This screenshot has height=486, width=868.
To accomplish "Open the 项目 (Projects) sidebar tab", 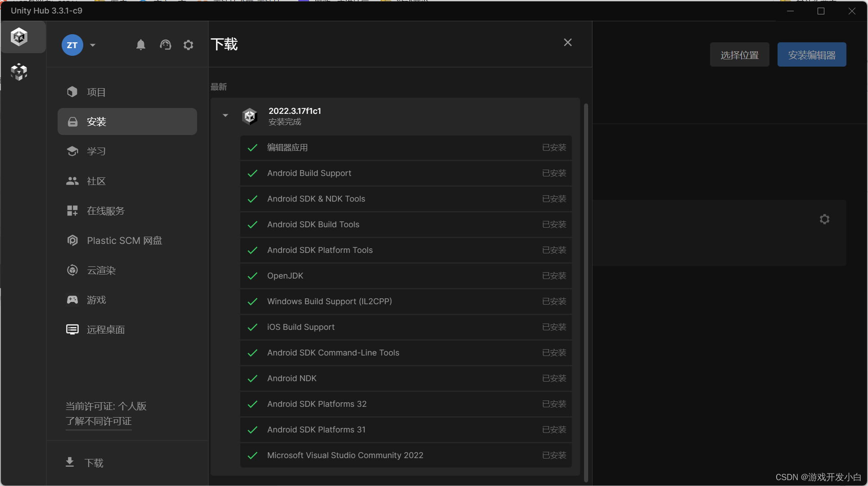I will [96, 92].
